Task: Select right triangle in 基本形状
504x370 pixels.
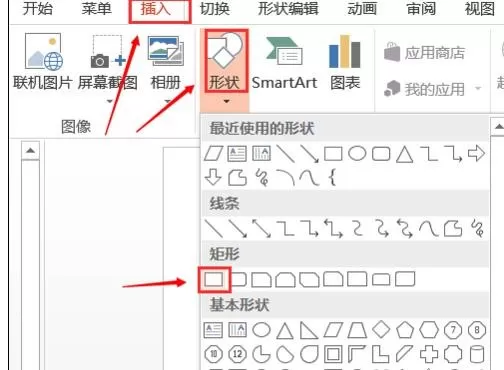Action: pyautogui.click(x=309, y=331)
